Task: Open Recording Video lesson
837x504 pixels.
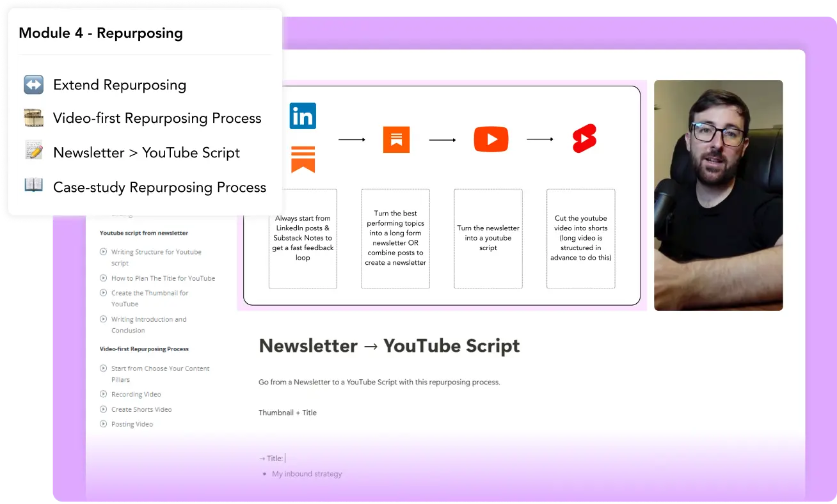Action: [136, 395]
